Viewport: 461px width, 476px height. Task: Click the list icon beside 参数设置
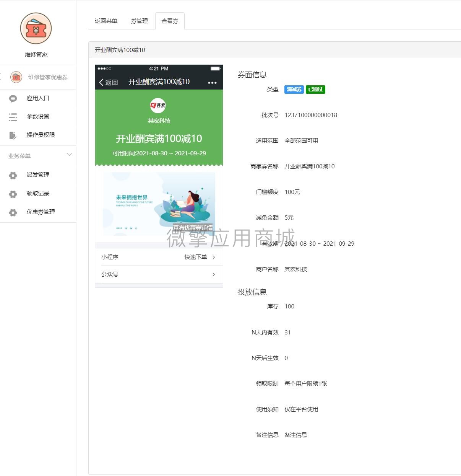[13, 117]
